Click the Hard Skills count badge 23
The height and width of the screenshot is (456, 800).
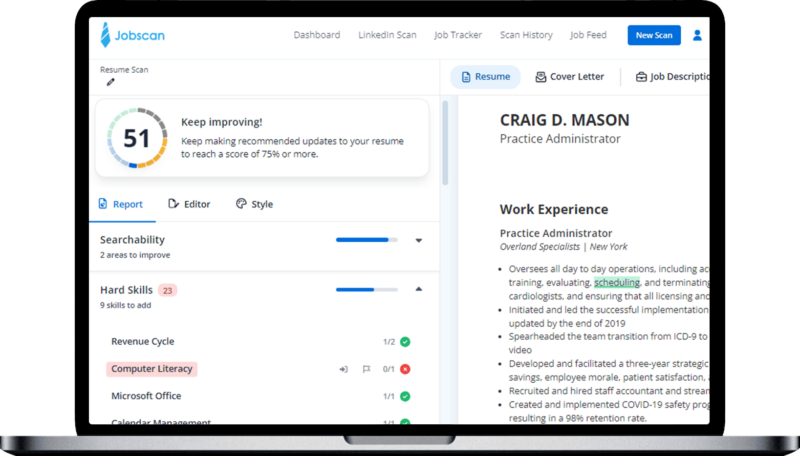(167, 290)
